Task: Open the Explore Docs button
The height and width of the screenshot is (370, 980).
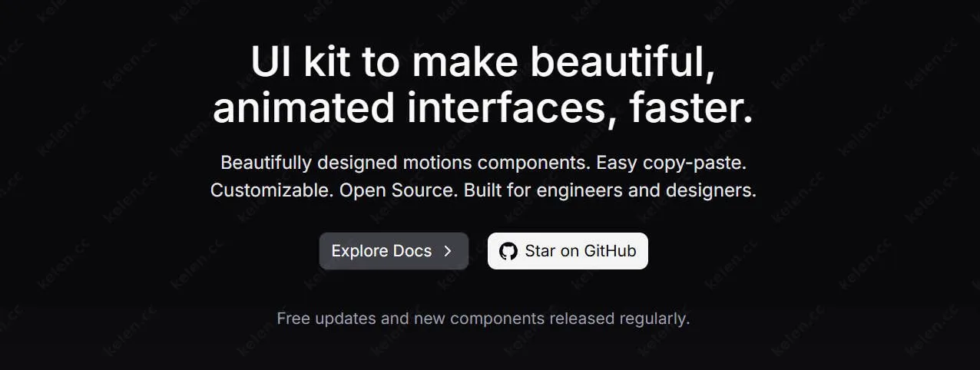Action: pos(393,251)
